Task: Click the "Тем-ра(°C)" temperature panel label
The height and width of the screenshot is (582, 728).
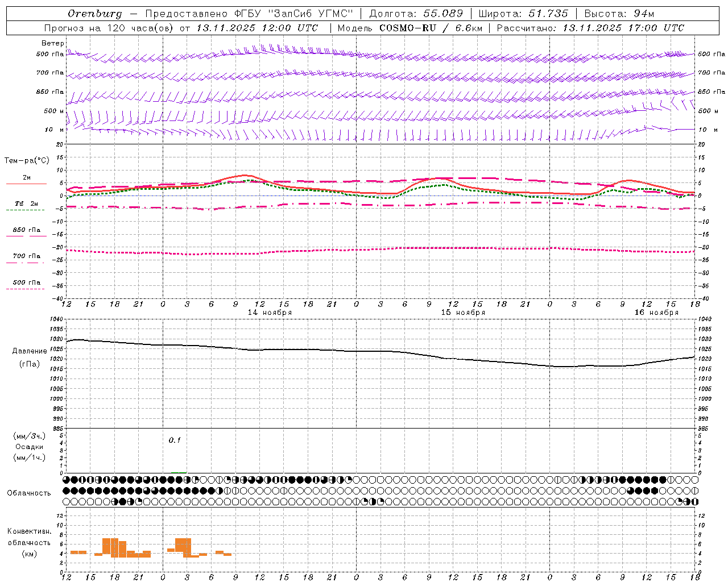Action: coord(27,160)
